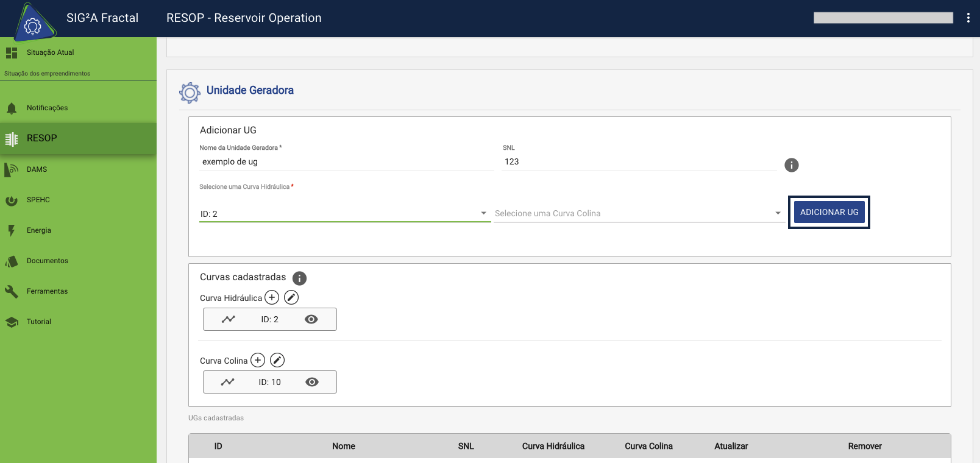The image size is (980, 463).
Task: Click the info icon beside Curvas cadastradas
Action: tap(299, 278)
